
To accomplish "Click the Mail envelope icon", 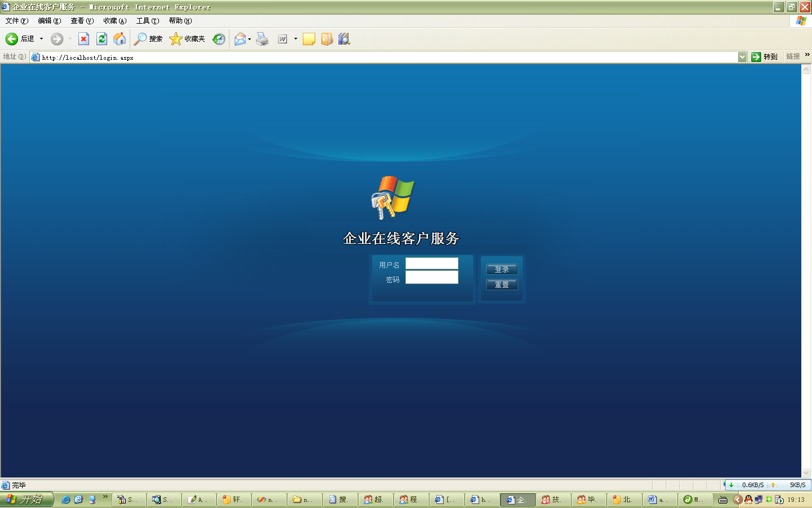I will pyautogui.click(x=240, y=39).
